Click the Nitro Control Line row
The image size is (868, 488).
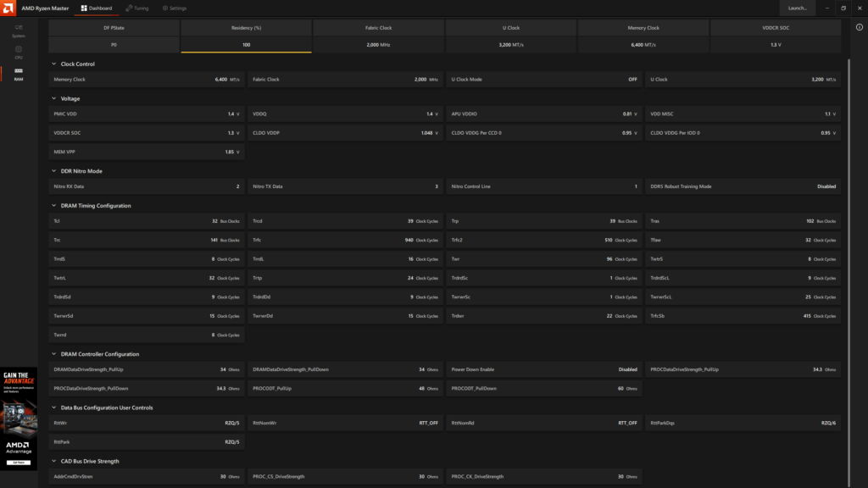(543, 186)
